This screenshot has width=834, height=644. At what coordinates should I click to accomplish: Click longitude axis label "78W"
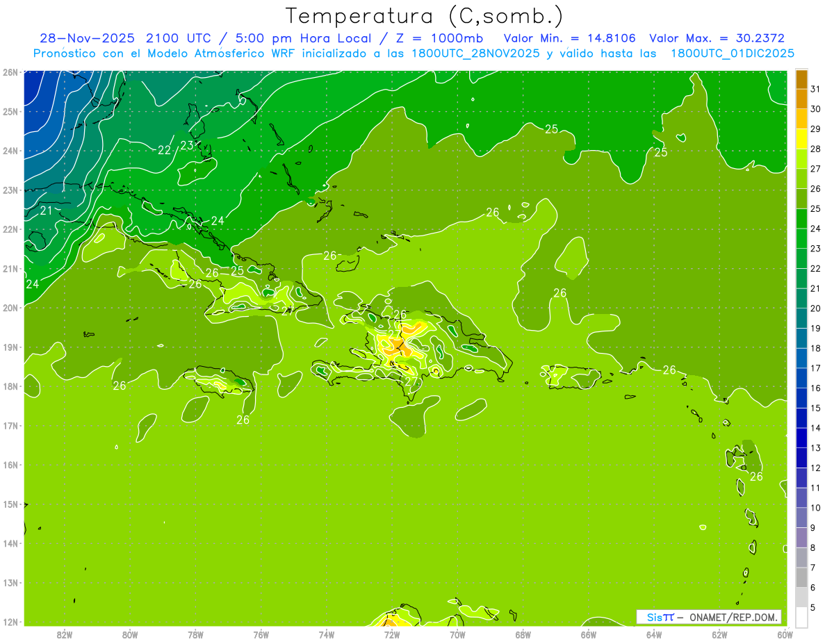pyautogui.click(x=195, y=634)
